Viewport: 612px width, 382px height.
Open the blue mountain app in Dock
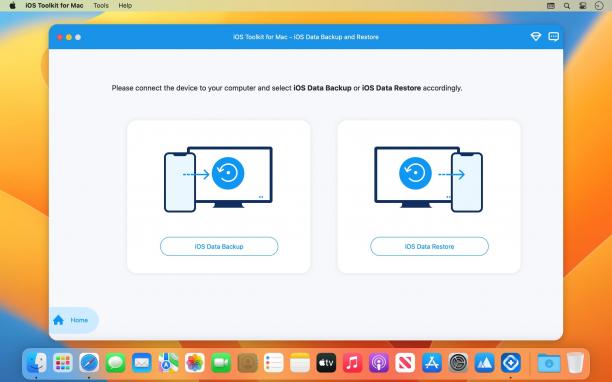[484, 363]
